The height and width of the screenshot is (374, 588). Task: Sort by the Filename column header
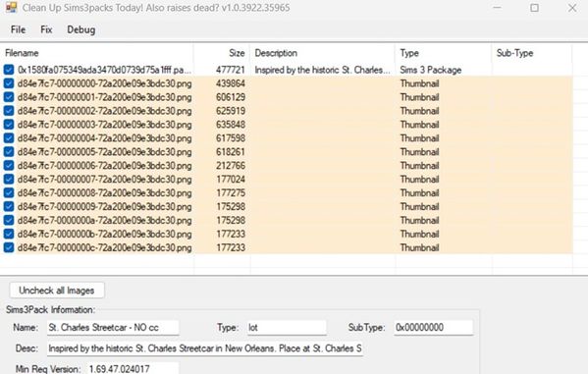coord(97,53)
